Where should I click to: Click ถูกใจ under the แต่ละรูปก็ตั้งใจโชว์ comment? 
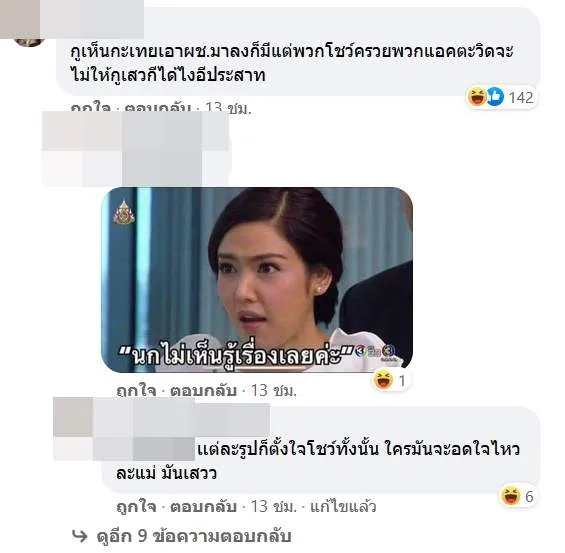click(136, 507)
